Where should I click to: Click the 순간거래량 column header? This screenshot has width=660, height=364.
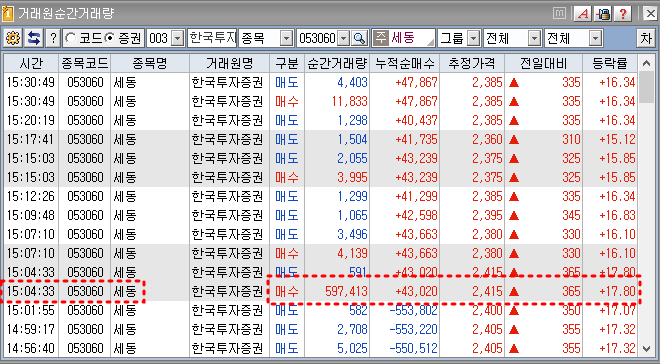pyautogui.click(x=337, y=64)
